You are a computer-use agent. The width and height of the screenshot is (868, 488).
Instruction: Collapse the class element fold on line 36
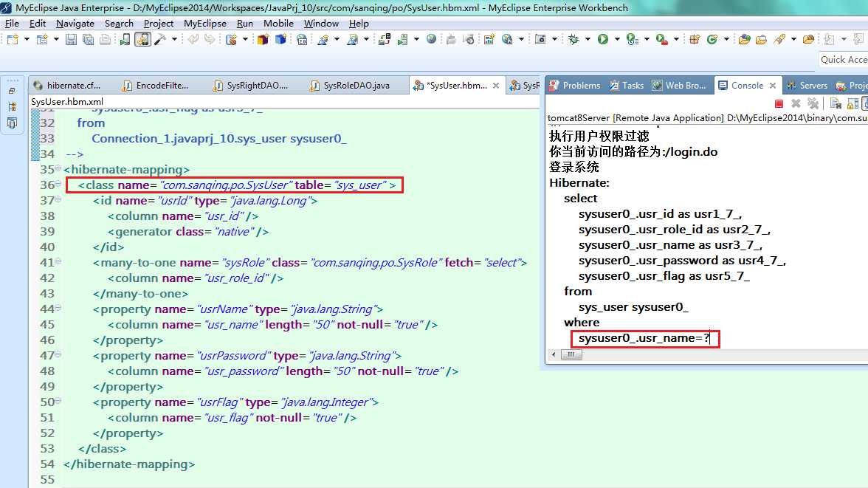[x=58, y=184]
